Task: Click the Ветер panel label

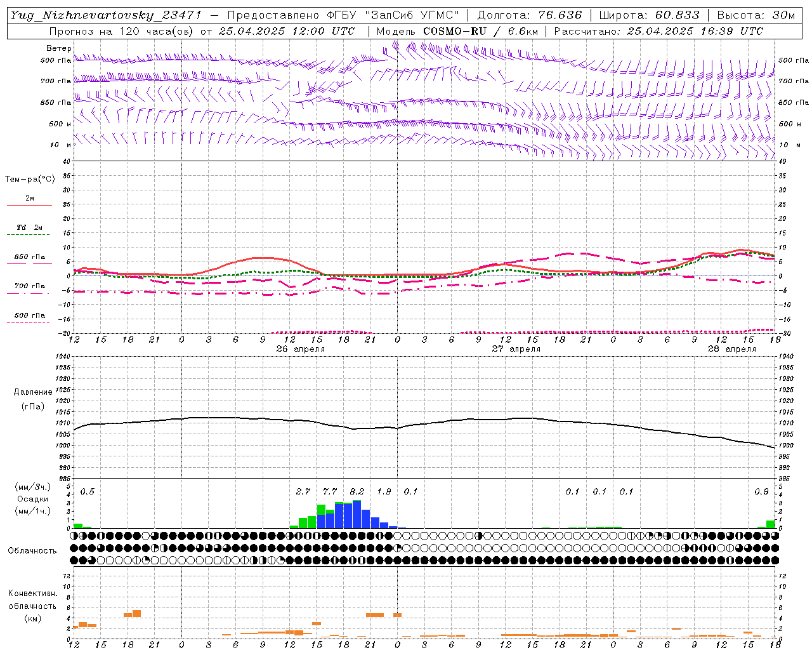Action: tap(58, 48)
